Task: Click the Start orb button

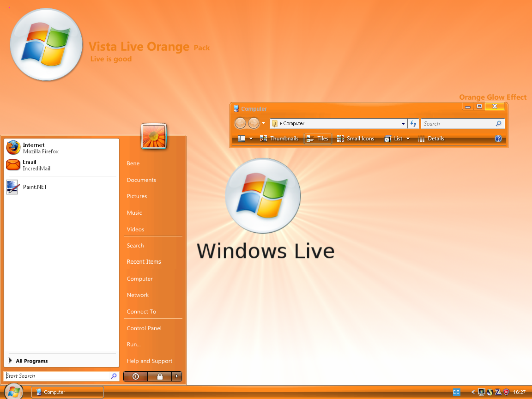Action: 13,391
